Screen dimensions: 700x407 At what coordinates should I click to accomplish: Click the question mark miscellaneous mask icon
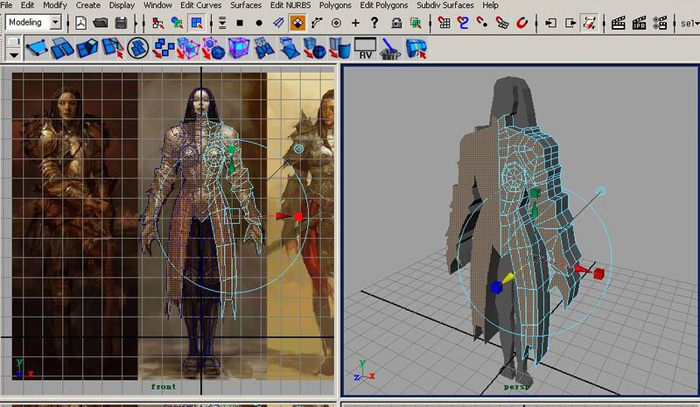(x=375, y=23)
